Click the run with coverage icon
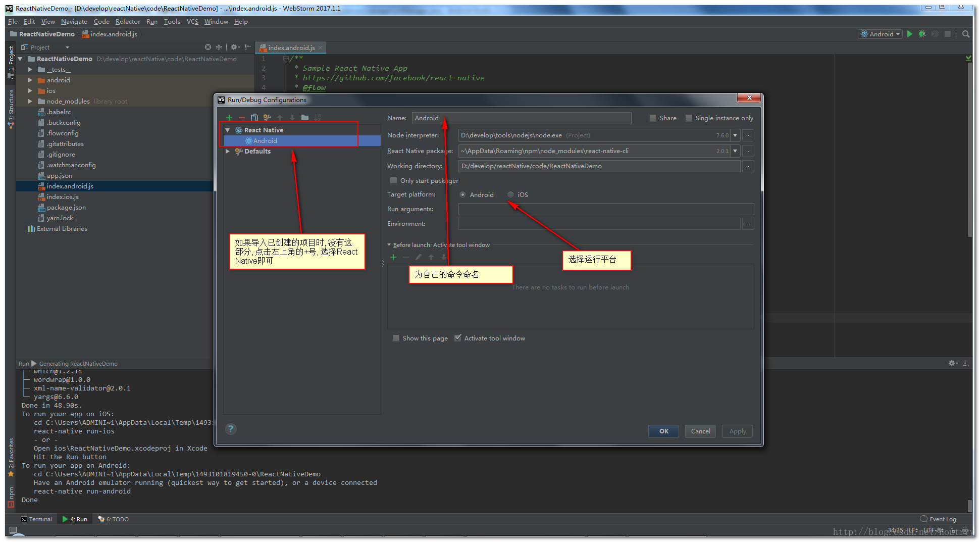 [x=935, y=34]
